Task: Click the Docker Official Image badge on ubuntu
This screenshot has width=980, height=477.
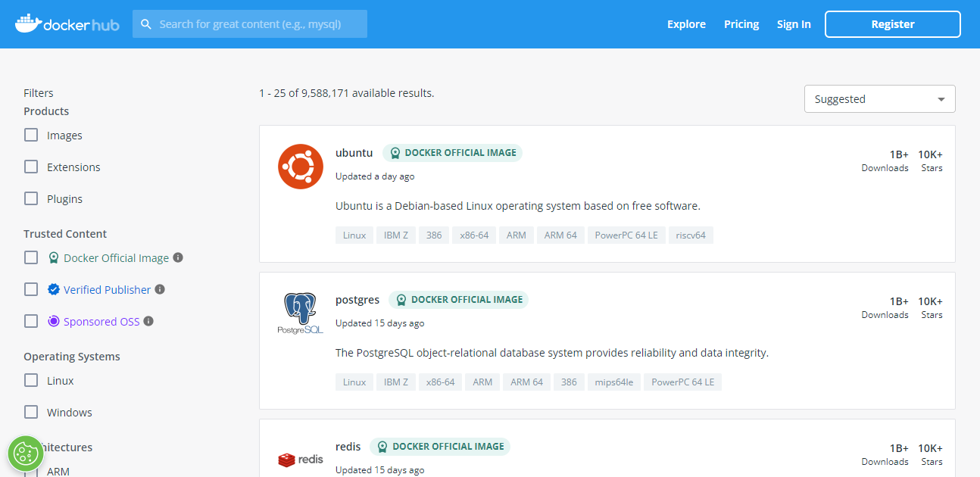Action: (453, 152)
